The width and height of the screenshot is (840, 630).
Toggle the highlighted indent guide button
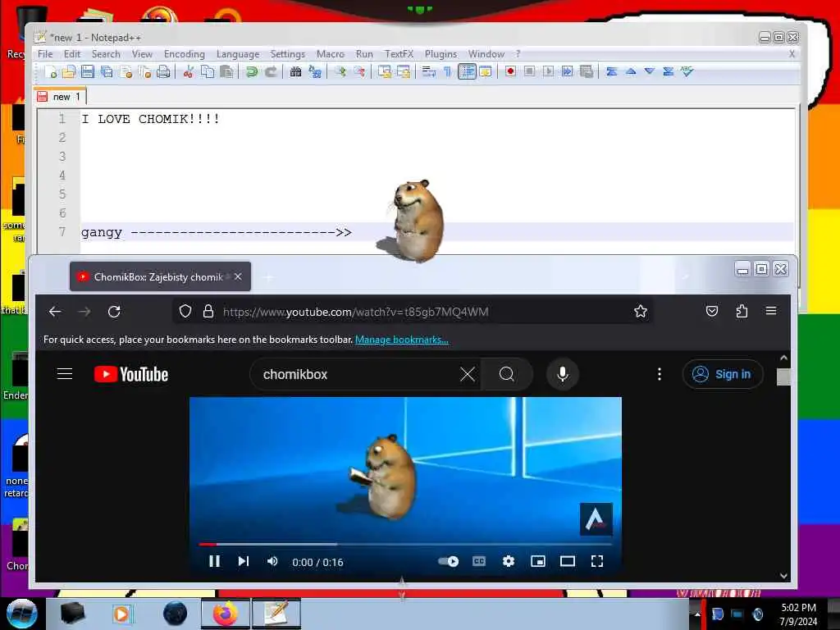coord(467,72)
